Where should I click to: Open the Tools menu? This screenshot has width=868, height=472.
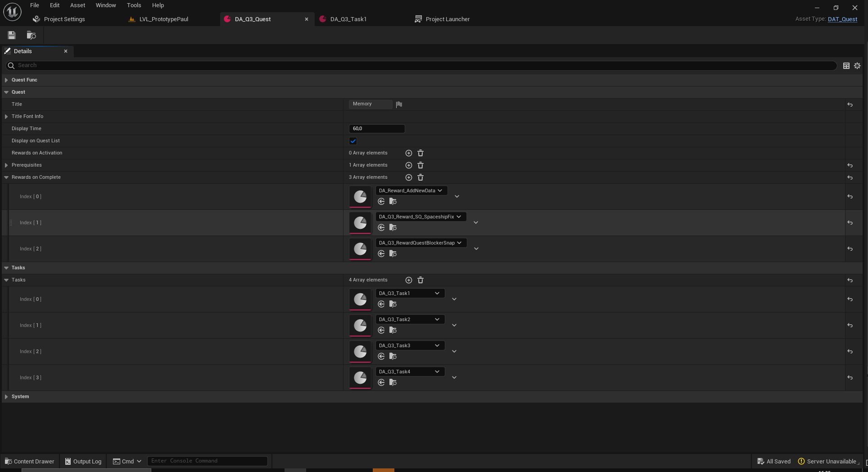(x=134, y=5)
